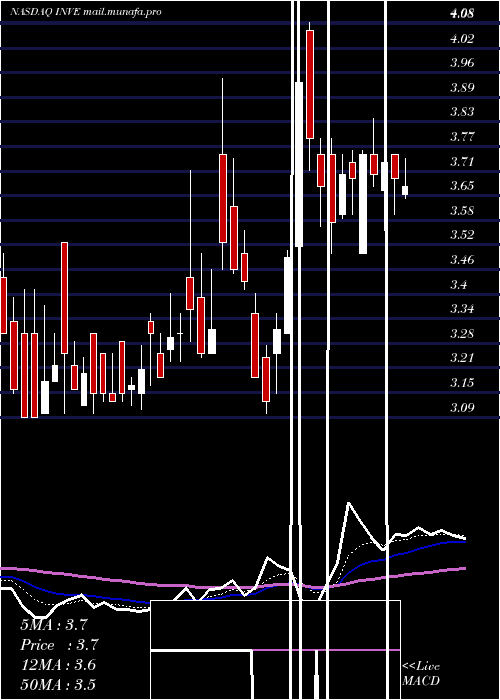The height and width of the screenshot is (700, 500).
Task: Select the 12MA : 3.6 value
Action: [58, 665]
